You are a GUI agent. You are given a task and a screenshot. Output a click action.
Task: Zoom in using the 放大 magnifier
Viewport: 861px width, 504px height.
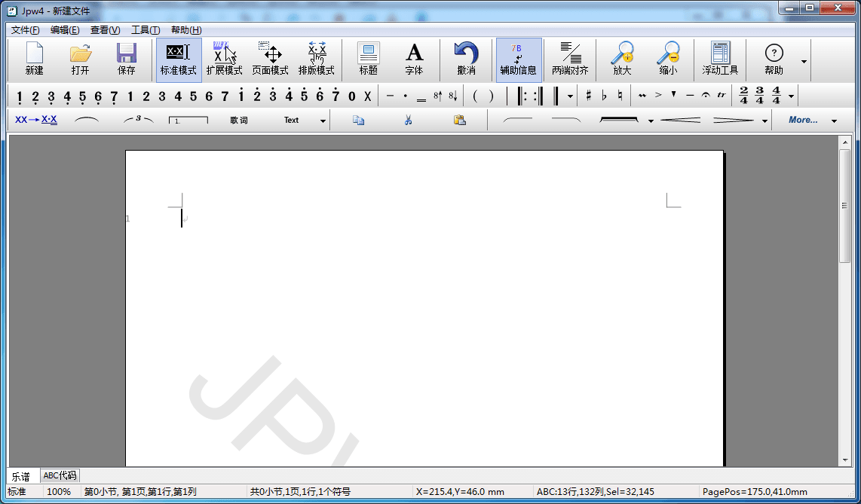(x=622, y=59)
